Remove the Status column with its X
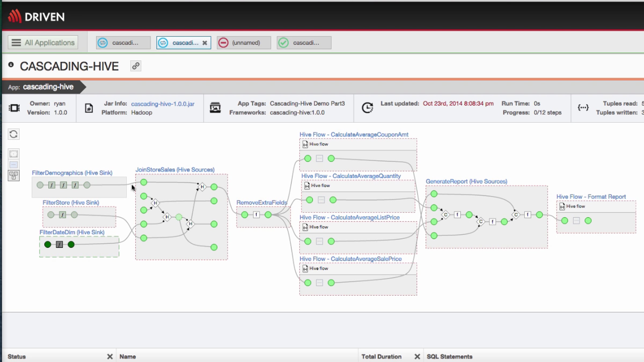Image resolution: width=644 pixels, height=362 pixels. coord(110,356)
